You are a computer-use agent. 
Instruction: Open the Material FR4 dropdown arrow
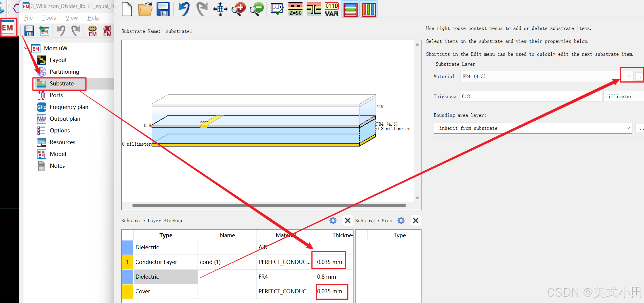click(x=629, y=76)
